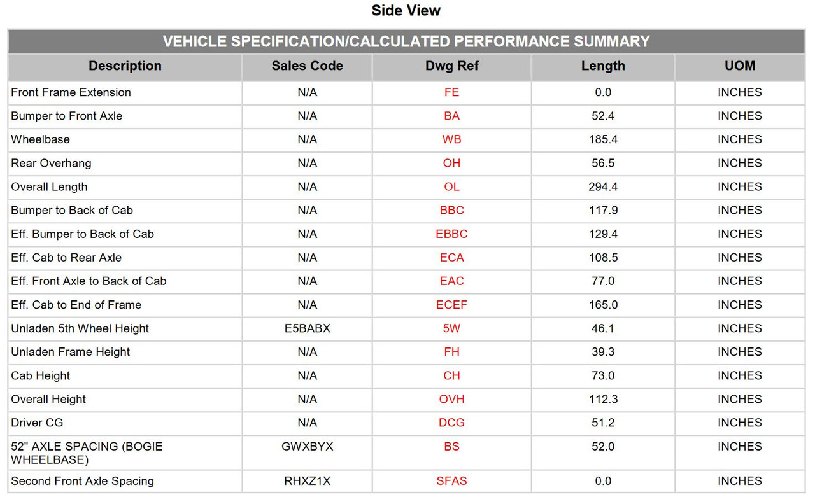Select the ECEF drawing reference
This screenshot has height=504, width=815.
(x=451, y=305)
